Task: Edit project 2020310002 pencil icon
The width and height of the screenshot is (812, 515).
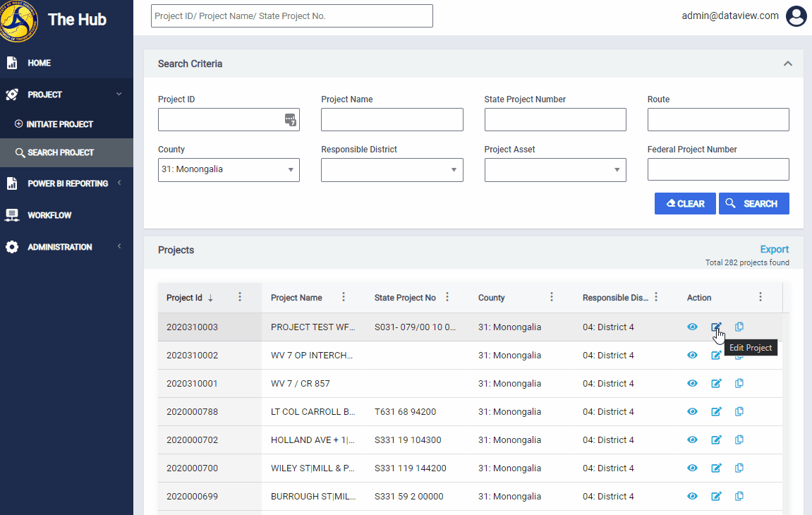Action: 716,356
